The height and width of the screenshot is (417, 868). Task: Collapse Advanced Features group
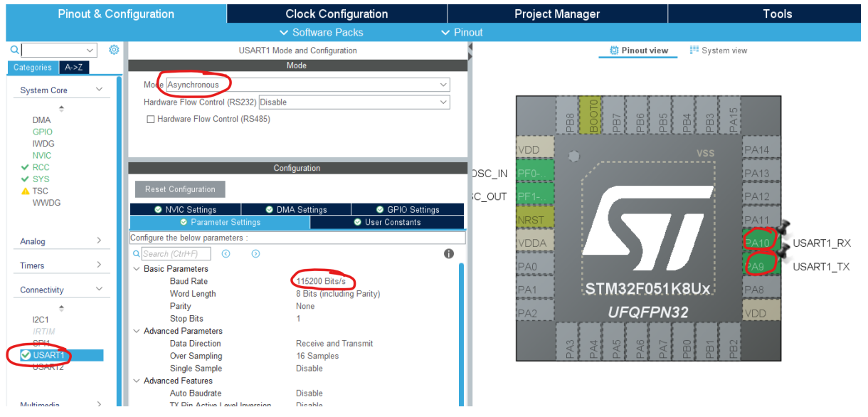(136, 381)
